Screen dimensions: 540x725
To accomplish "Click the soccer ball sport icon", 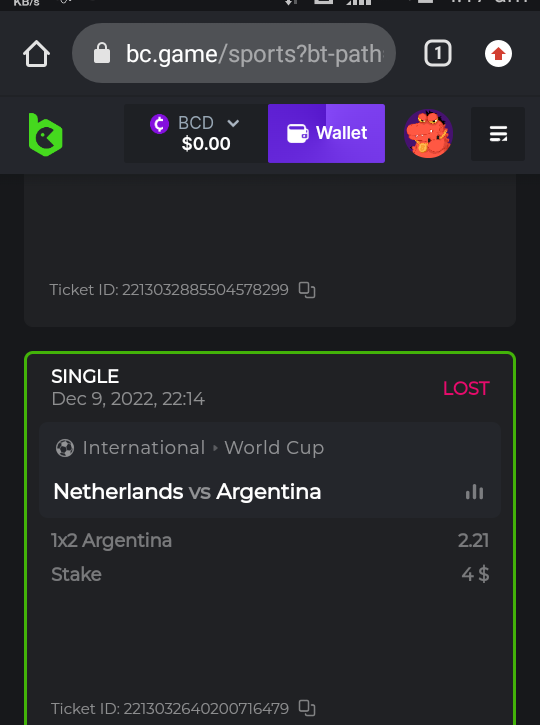I will (65, 448).
